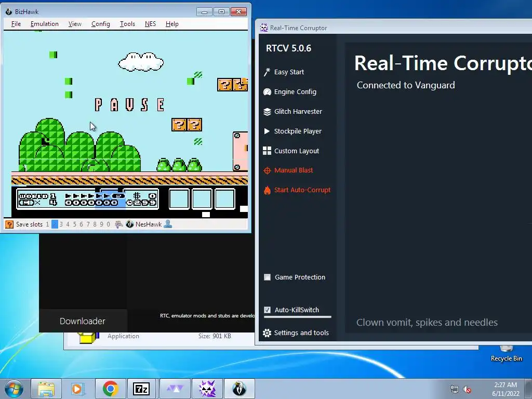Image resolution: width=532 pixels, height=399 pixels.
Task: Open the Stockpile Player
Action: click(298, 131)
